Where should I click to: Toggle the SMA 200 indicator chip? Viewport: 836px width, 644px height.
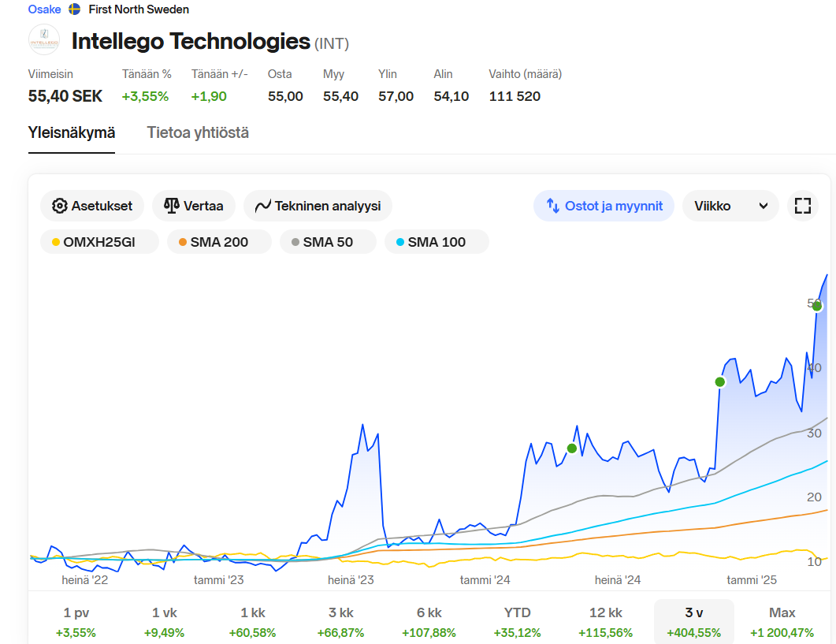219,242
